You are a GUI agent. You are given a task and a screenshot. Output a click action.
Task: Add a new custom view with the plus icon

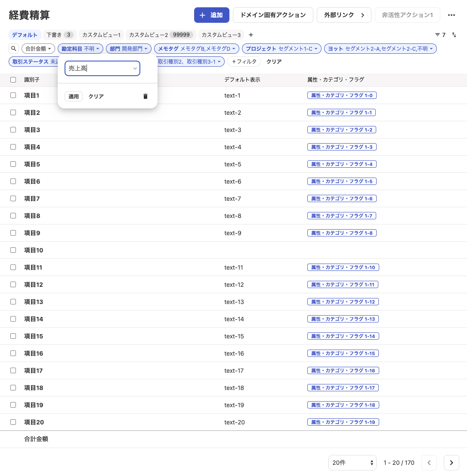pos(251,35)
